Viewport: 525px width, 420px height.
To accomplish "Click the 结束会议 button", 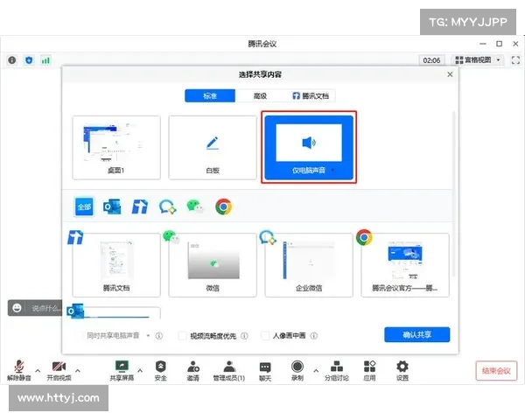I will tap(496, 371).
